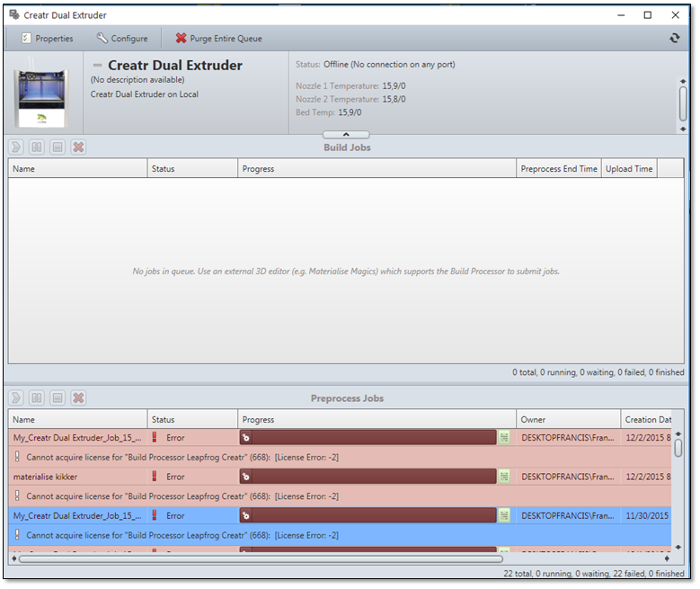Stop the selected preprocess job
Image resolution: width=700 pixels, height=589 pixels.
point(58,397)
